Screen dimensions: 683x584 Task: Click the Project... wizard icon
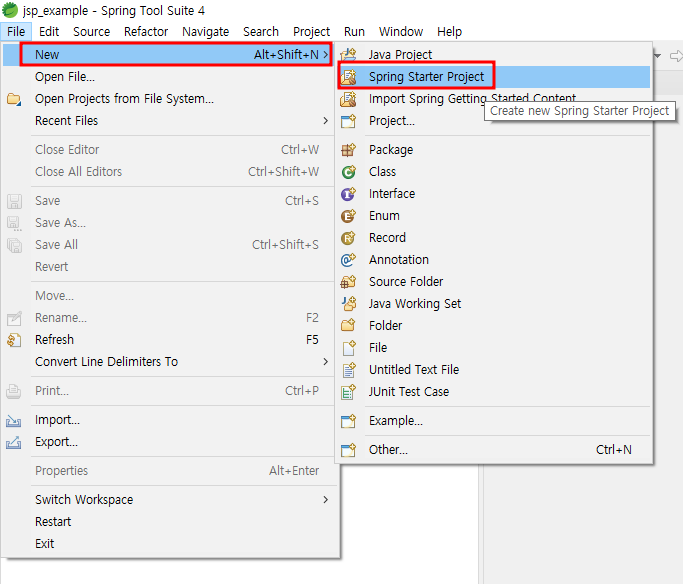[348, 121]
